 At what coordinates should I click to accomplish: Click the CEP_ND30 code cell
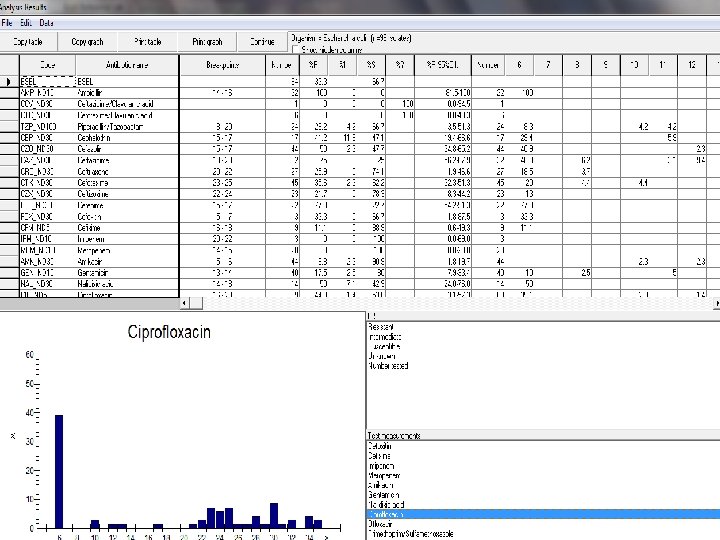[x=47, y=138]
